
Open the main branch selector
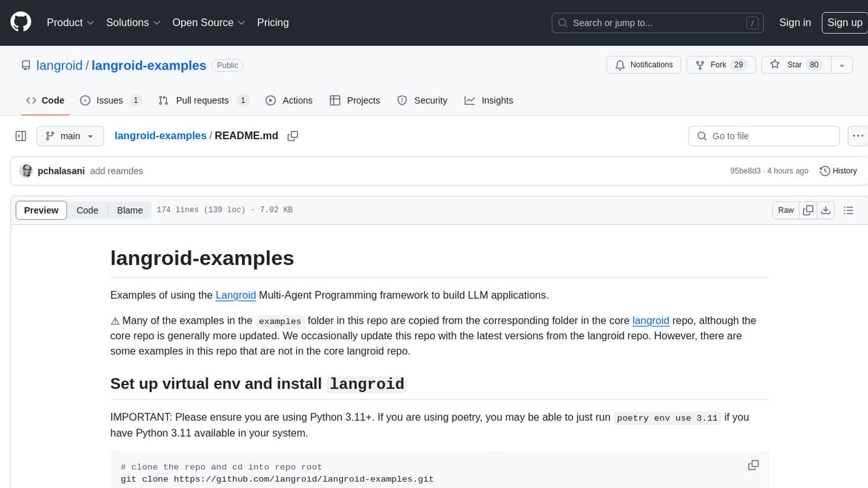coord(70,136)
